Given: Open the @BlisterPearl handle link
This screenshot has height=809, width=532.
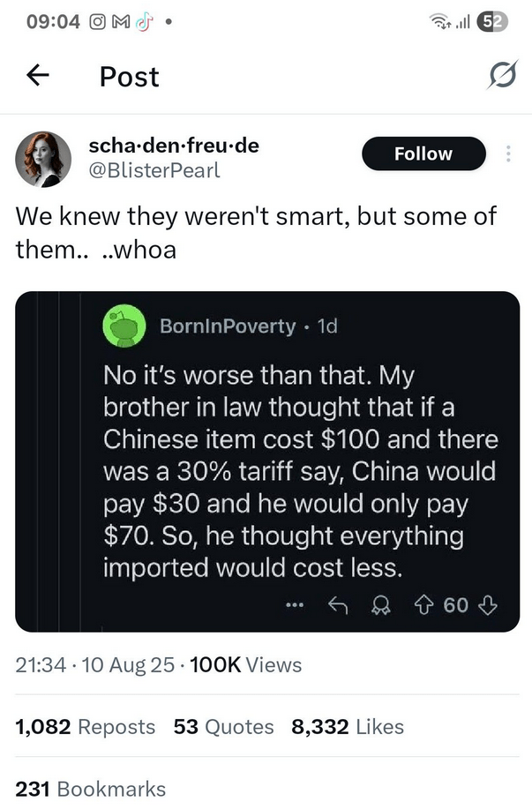Looking at the screenshot, I should pos(155,170).
